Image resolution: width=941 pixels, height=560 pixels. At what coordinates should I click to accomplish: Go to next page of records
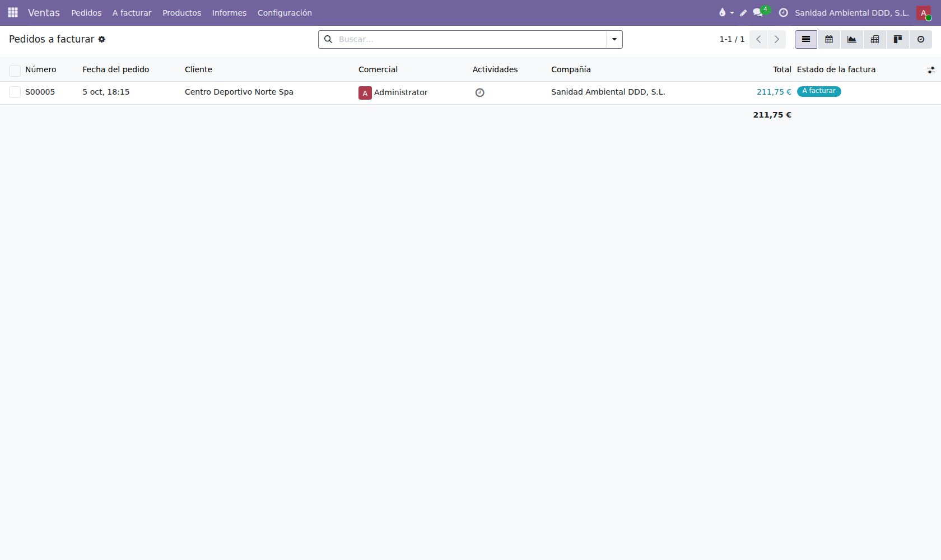tap(776, 39)
